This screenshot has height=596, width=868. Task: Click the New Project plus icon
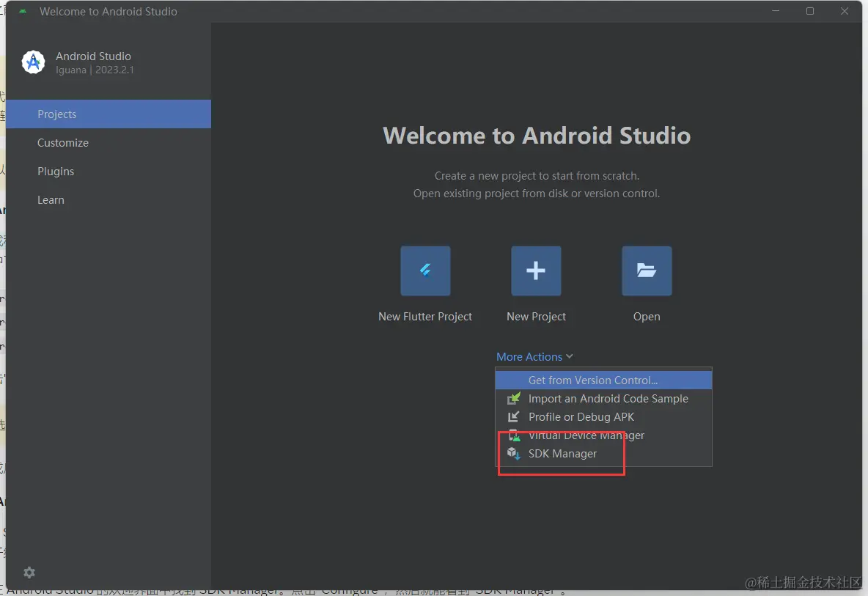536,271
